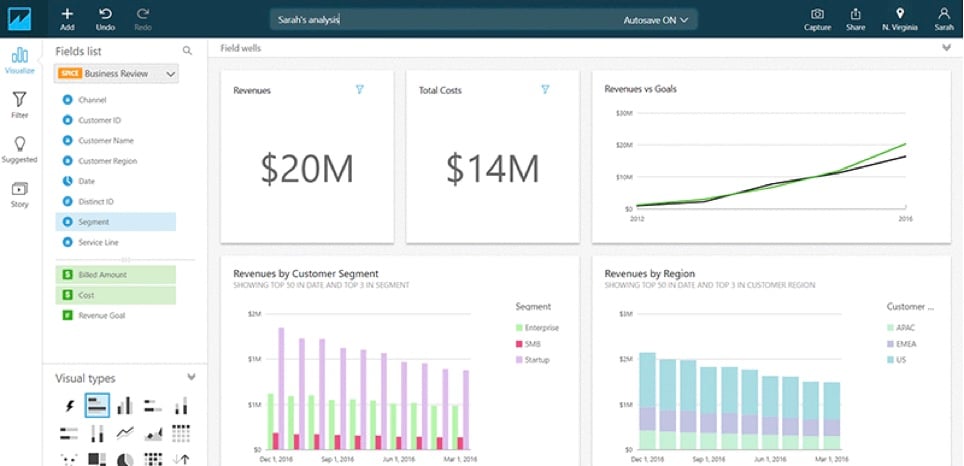Image resolution: width=964 pixels, height=466 pixels.
Task: Click the Enterprise legend color swatch
Action: [x=520, y=327]
